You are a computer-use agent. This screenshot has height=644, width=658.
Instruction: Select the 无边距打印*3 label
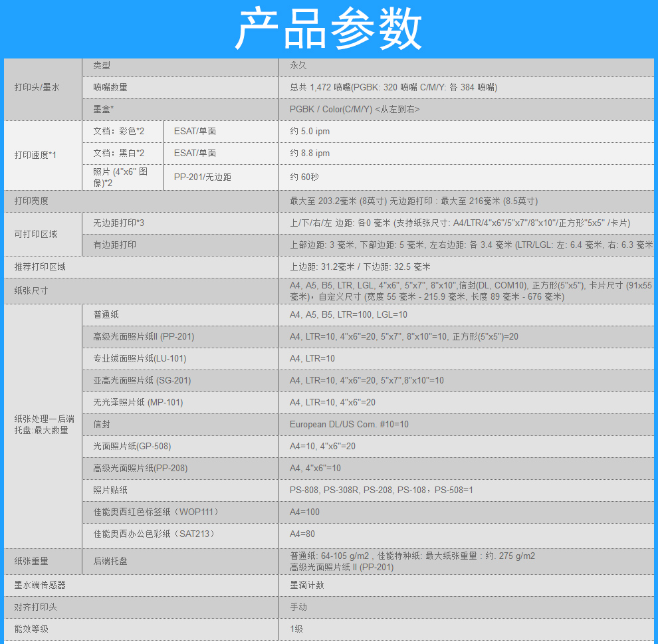tap(119, 223)
